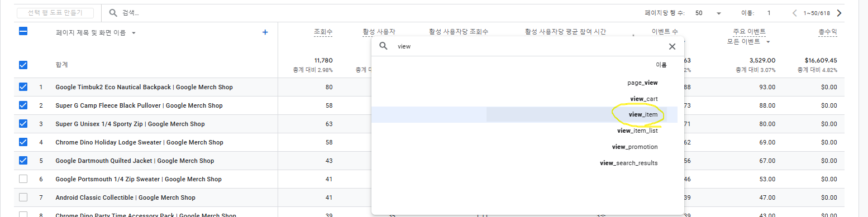The height and width of the screenshot is (217, 868).
Task: Click the 이름 header in event popup
Action: click(661, 65)
